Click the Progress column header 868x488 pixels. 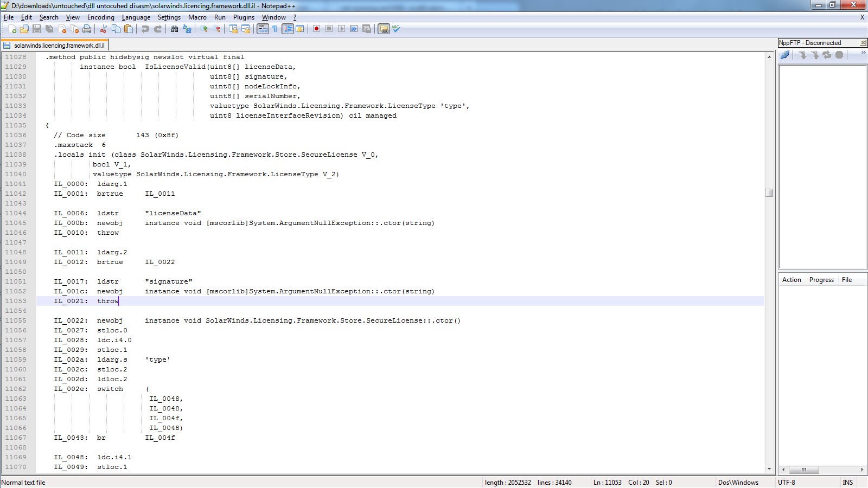(x=821, y=280)
